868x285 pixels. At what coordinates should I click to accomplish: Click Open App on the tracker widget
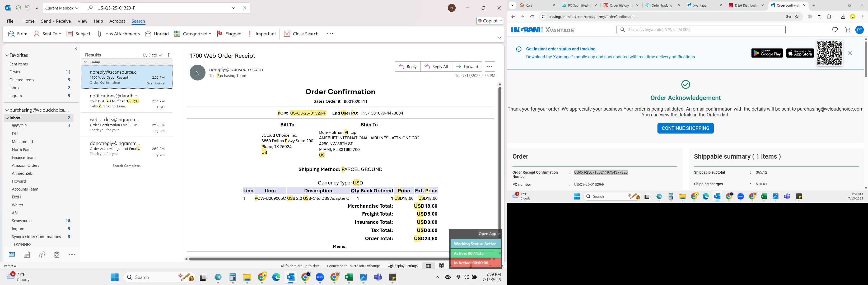point(489,234)
